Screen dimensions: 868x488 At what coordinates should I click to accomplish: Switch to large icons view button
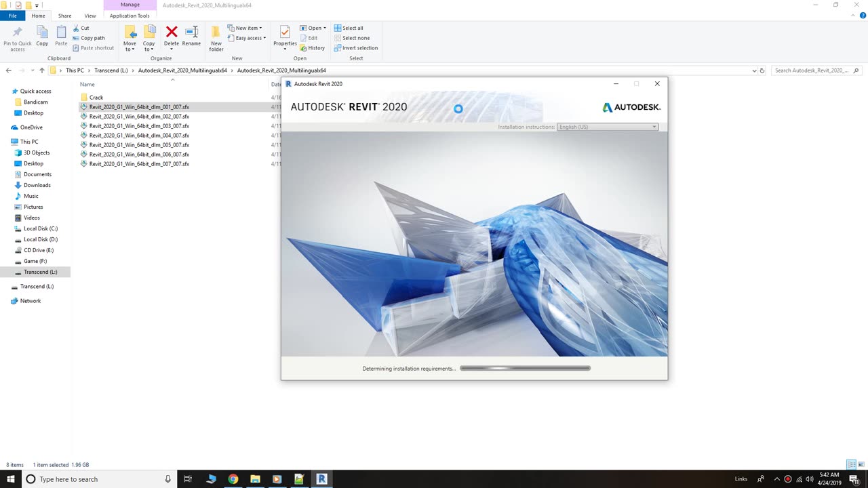861,465
